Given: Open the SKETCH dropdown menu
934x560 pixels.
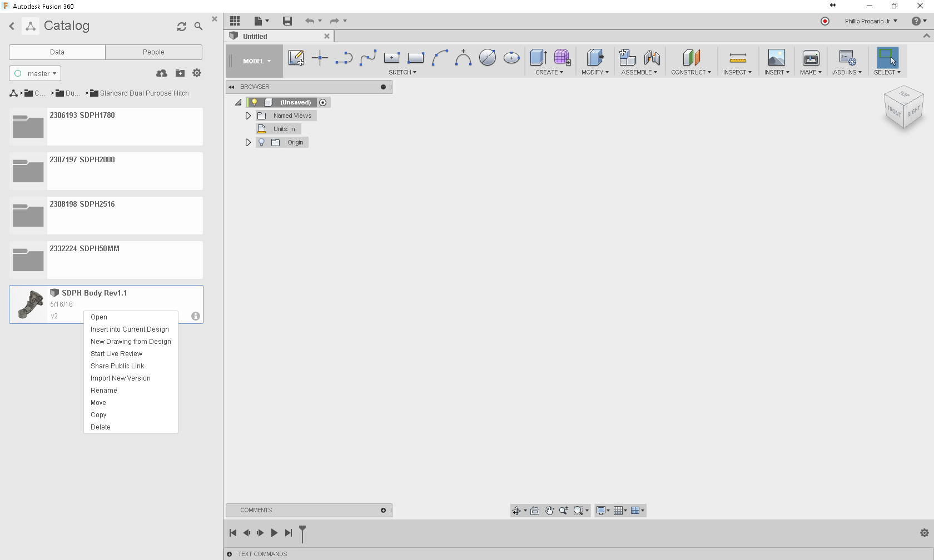Looking at the screenshot, I should coord(403,72).
